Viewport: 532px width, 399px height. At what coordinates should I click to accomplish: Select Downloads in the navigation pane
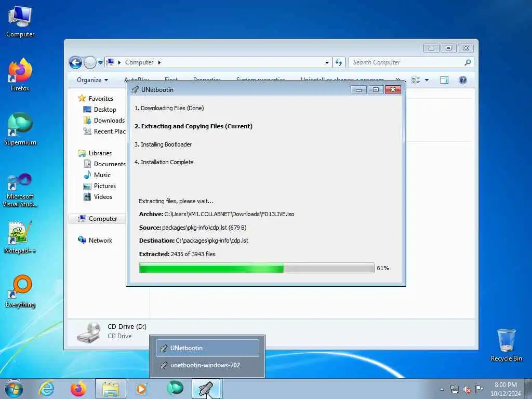(x=104, y=121)
